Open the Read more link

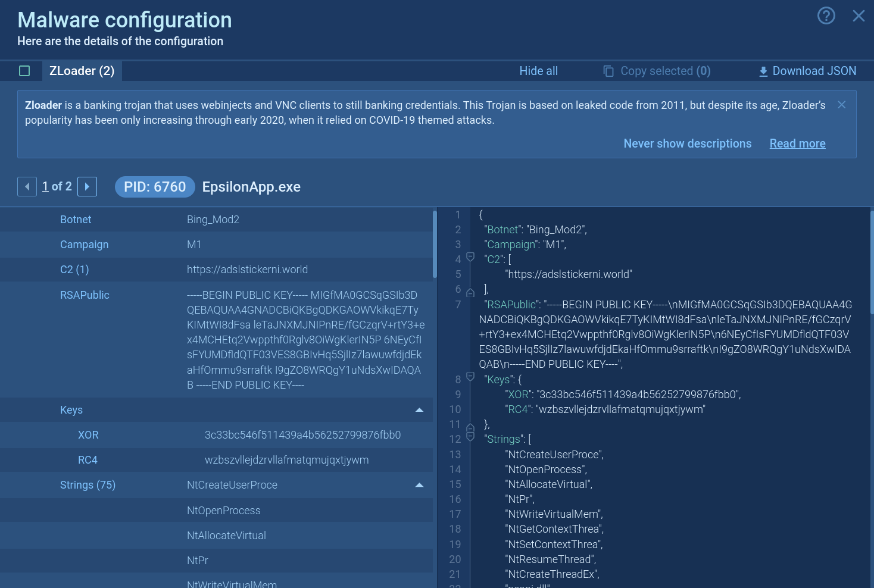(x=797, y=143)
